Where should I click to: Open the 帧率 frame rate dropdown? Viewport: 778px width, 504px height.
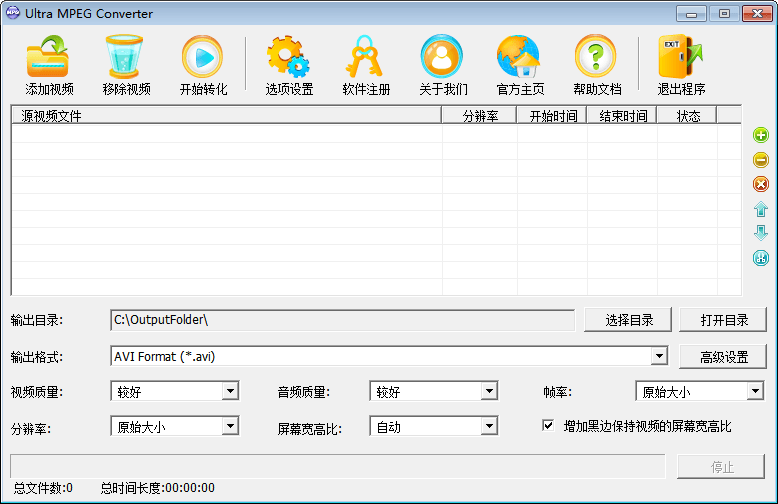[755, 391]
